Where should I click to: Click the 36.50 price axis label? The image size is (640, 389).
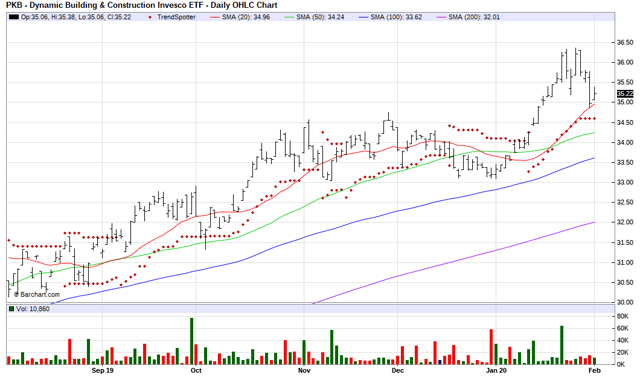[x=625, y=42]
